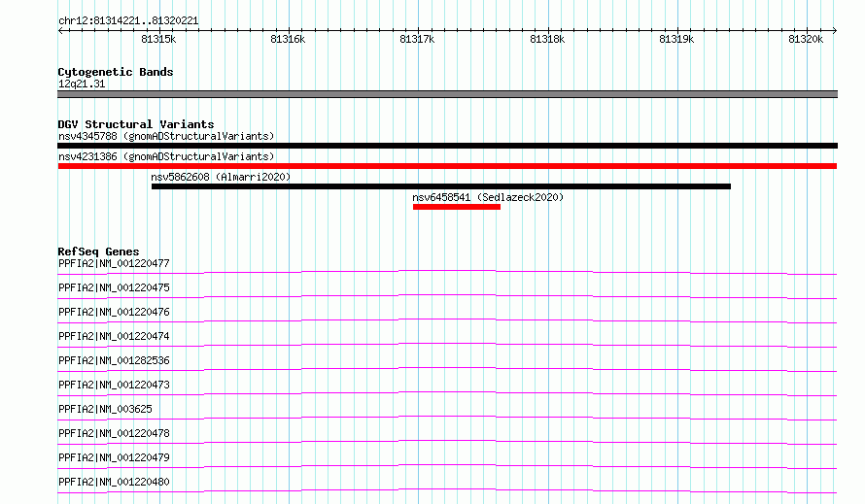Viewport: 865px width, 504px height.
Task: Open PPFIA2|NM_001220474 transcript label
Action: click(114, 336)
